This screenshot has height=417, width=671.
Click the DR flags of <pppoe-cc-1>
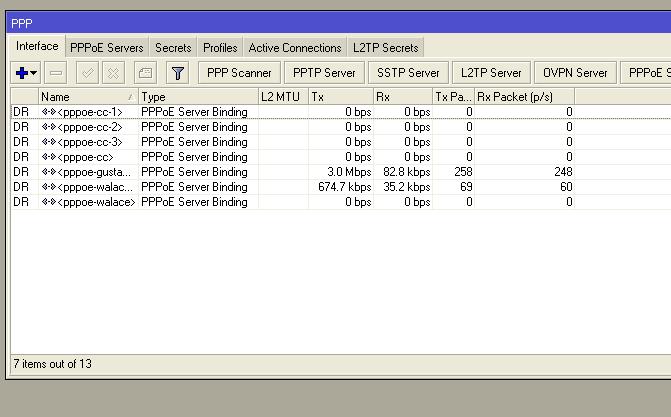21,112
